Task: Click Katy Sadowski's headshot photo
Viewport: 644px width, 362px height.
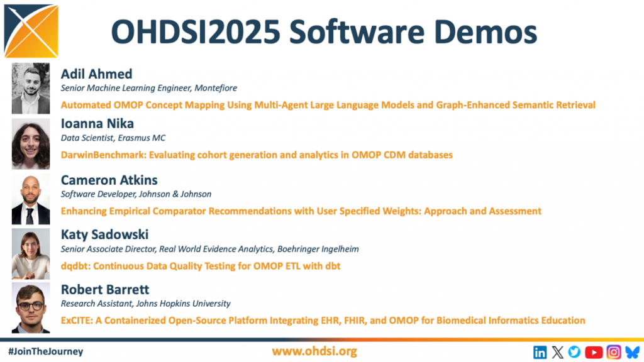Action: [31, 254]
